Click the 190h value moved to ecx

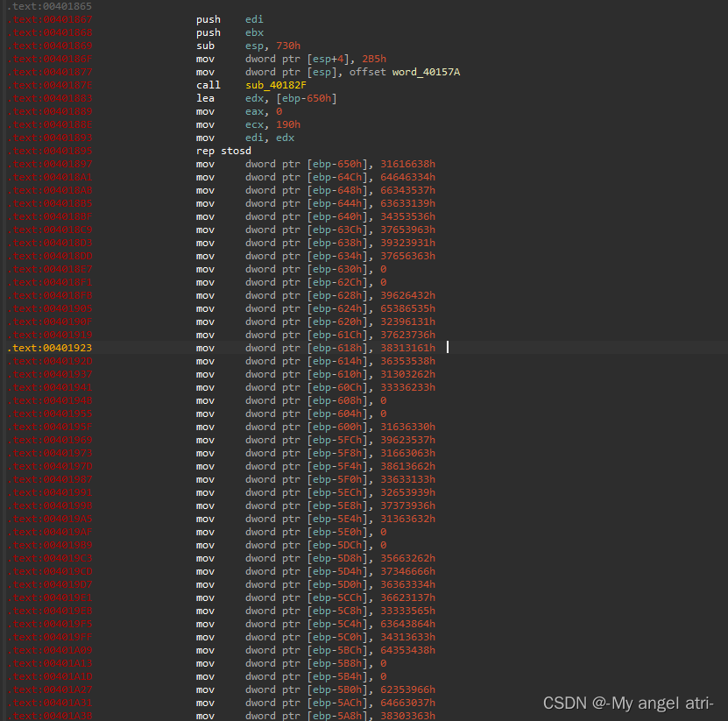click(288, 125)
